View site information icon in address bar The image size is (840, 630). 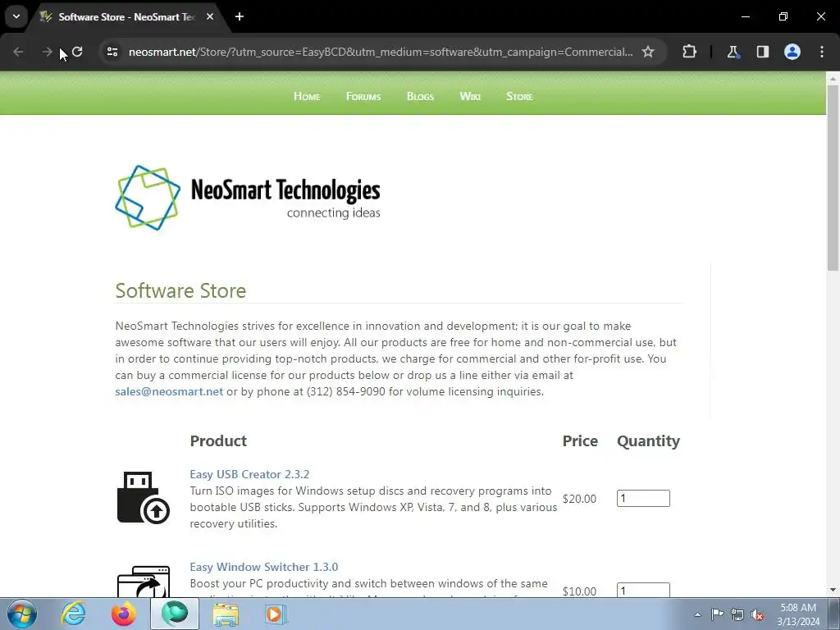112,52
